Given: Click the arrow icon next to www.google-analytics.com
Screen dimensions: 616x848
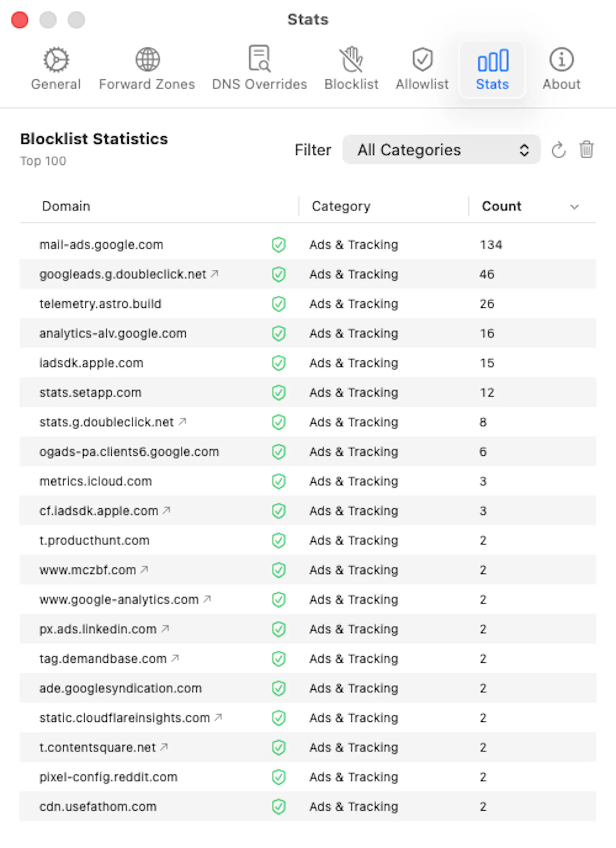Looking at the screenshot, I should (207, 599).
